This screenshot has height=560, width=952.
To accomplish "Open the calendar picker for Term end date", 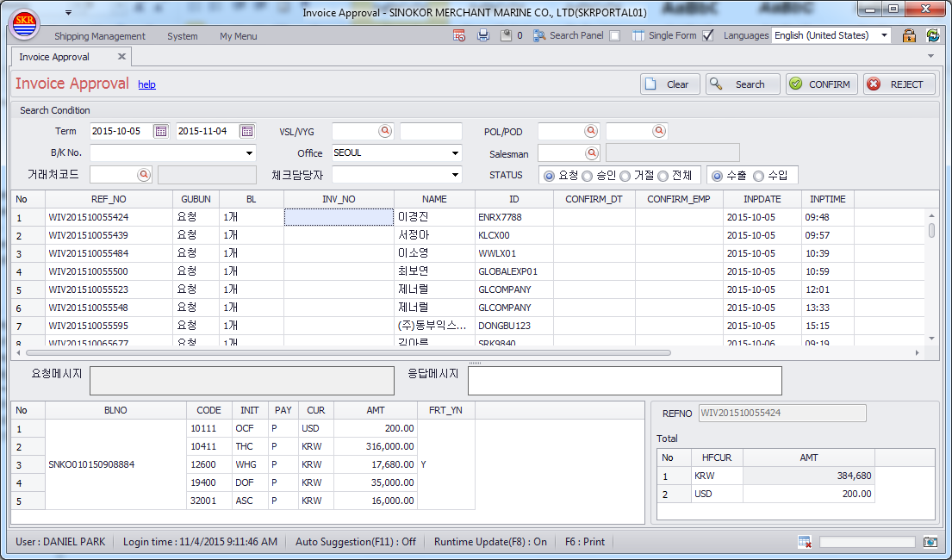I will coord(246,132).
